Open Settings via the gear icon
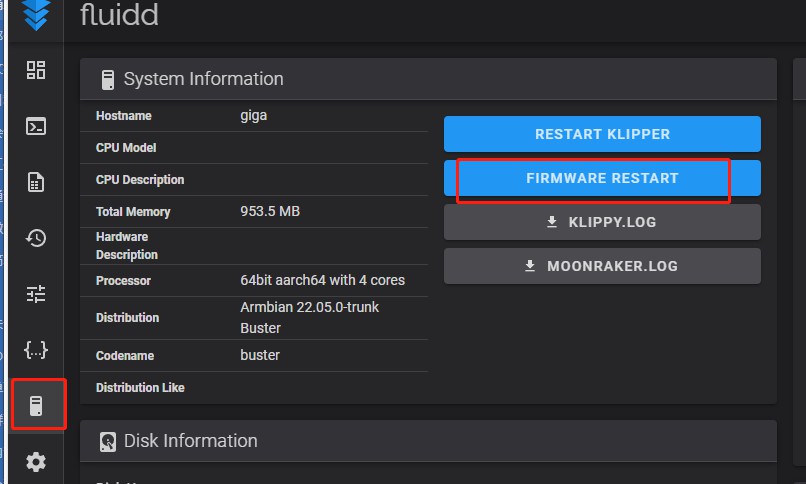 pos(36,462)
